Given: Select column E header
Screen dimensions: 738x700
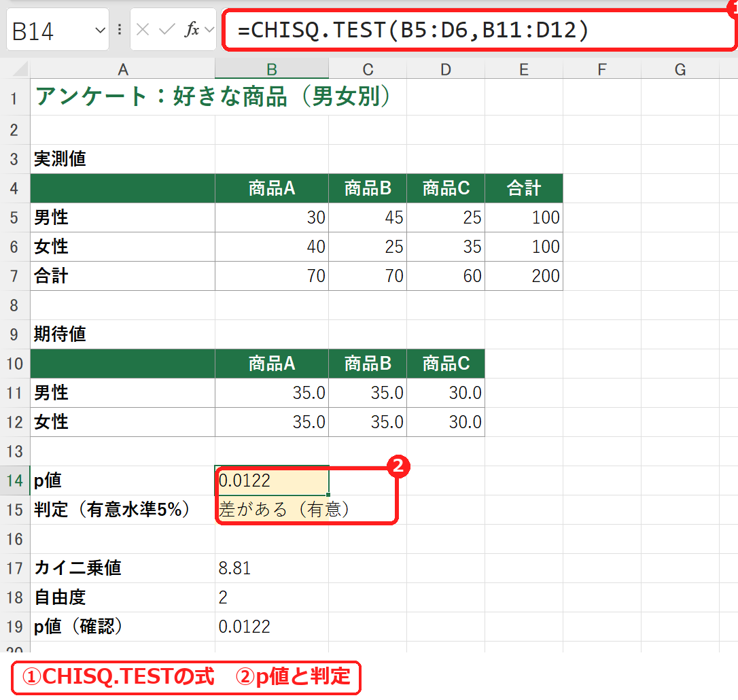Looking at the screenshot, I should 524,70.
